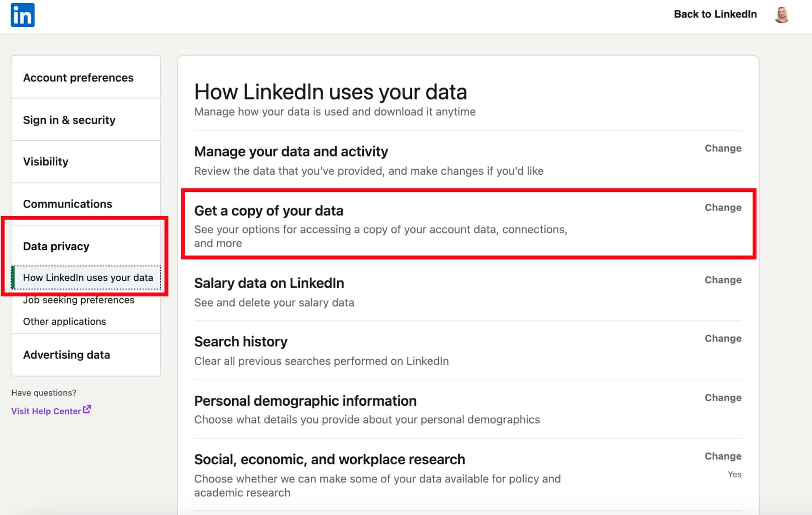
Task: Click Visit Help Center
Action: click(x=46, y=411)
